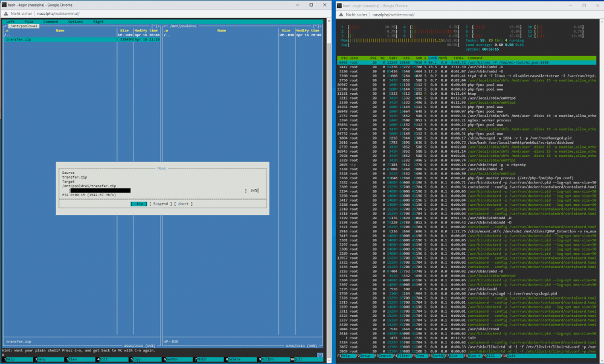Click the < back arrow of right panel

tap(165, 26)
